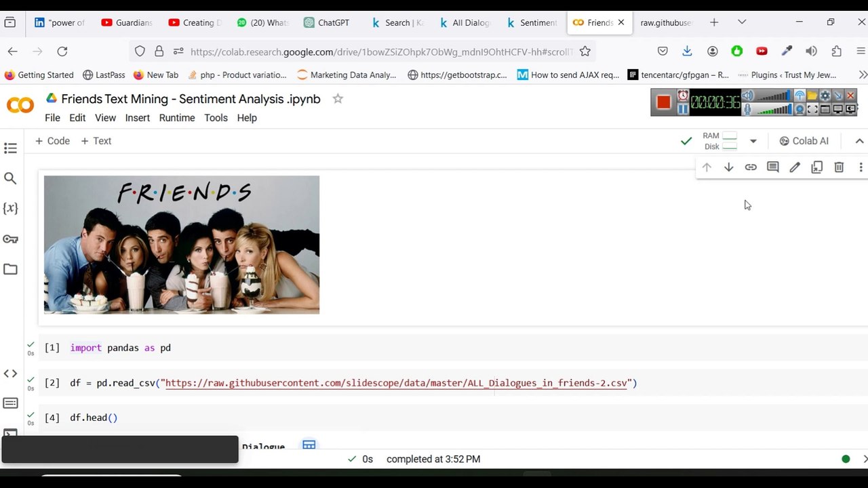Copy link to the selected cell

point(751,167)
